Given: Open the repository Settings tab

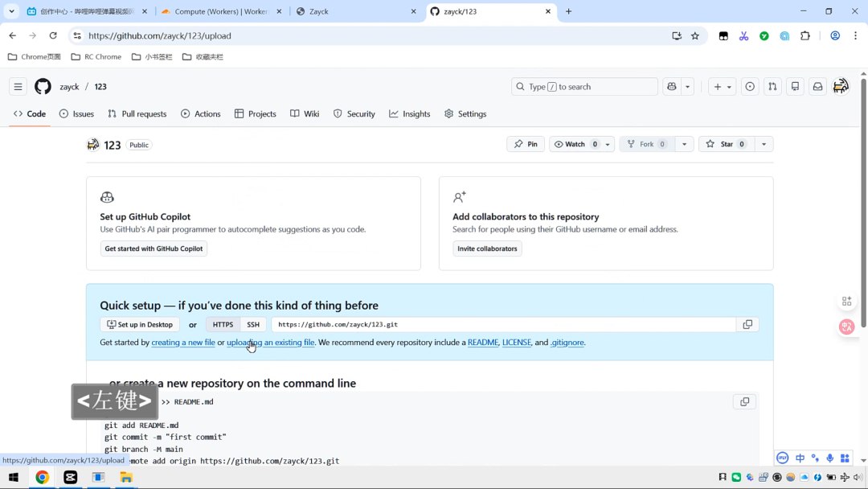Looking at the screenshot, I should [465, 114].
